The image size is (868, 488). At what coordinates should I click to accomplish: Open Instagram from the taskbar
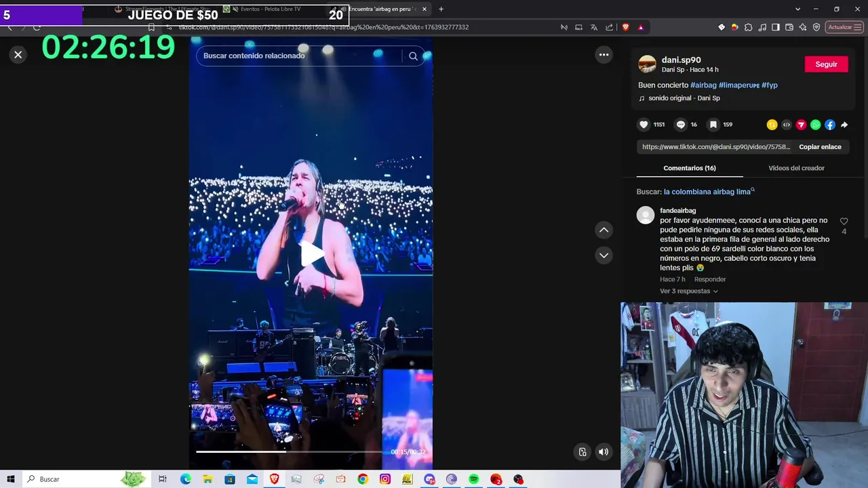point(385,479)
